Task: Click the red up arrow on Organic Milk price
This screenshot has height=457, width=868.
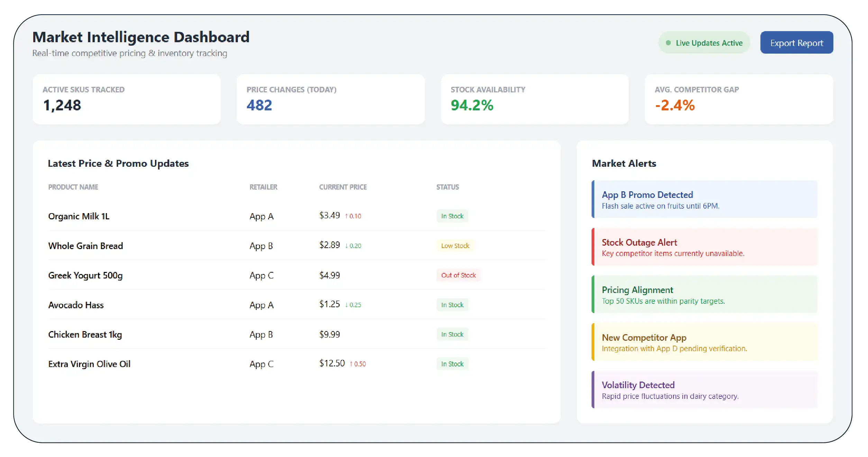Action: tap(346, 216)
